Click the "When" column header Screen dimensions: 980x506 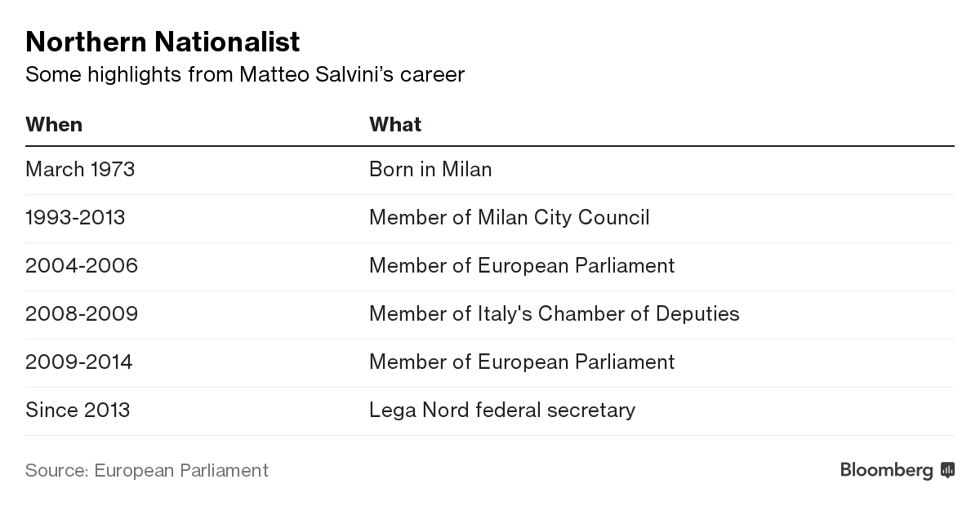(x=54, y=124)
